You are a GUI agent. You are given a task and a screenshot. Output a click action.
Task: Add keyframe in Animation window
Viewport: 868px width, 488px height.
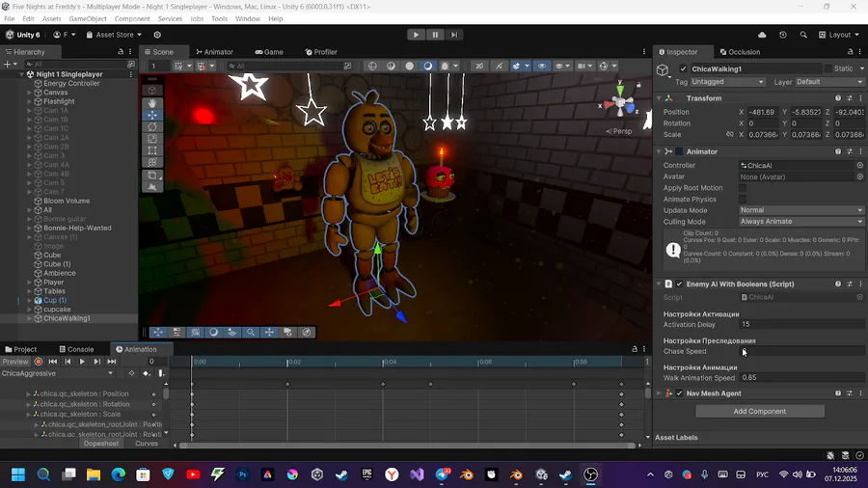(147, 373)
